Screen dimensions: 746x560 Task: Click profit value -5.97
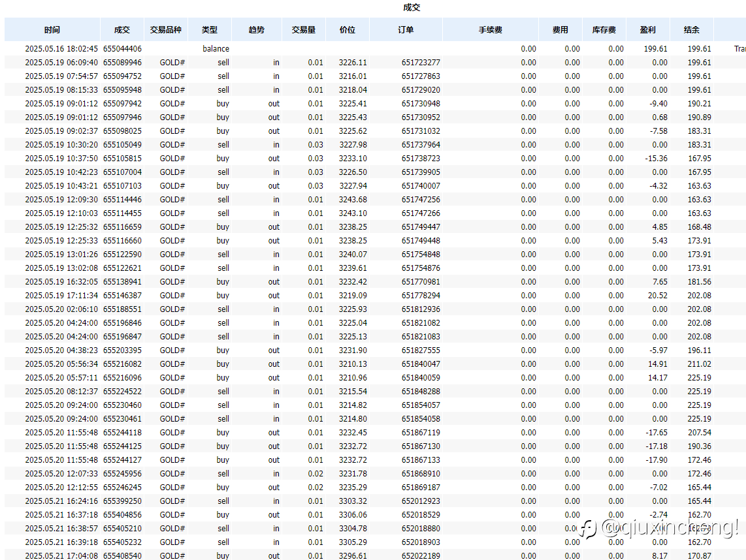658,350
